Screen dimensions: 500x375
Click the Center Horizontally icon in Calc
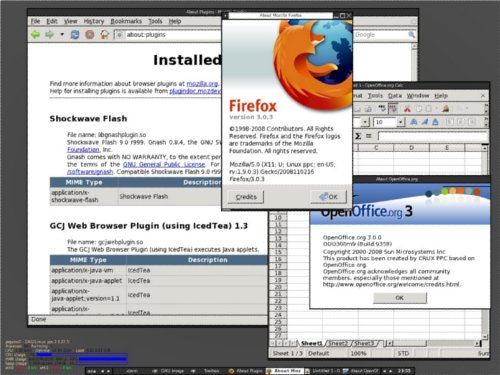(461, 122)
